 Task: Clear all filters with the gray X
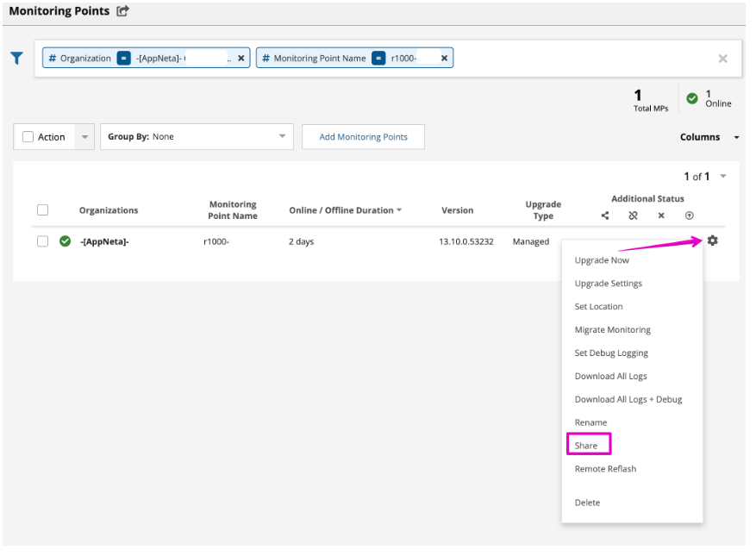pos(722,59)
